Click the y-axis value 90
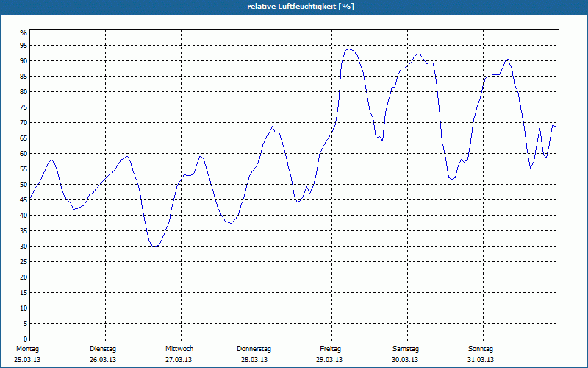588x368 pixels. point(24,61)
